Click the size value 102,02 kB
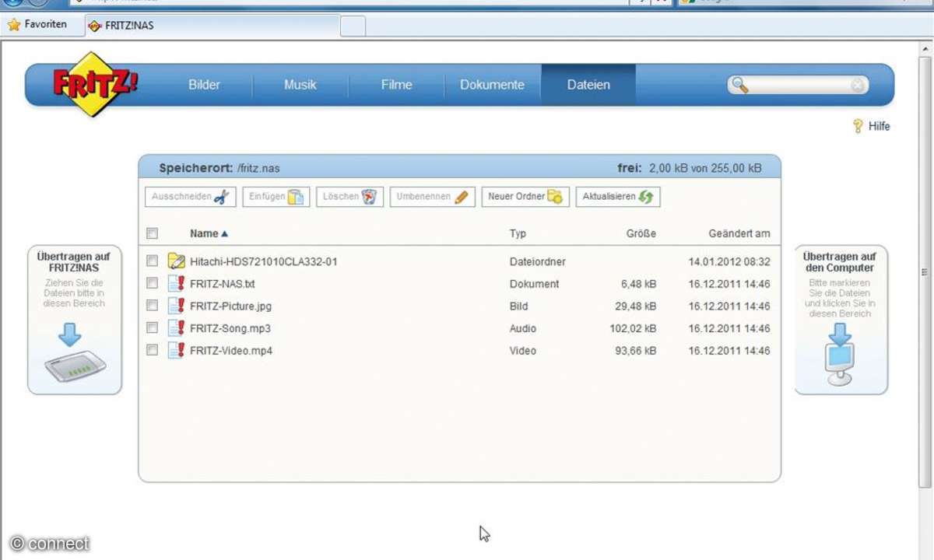The image size is (934, 560). (x=633, y=328)
